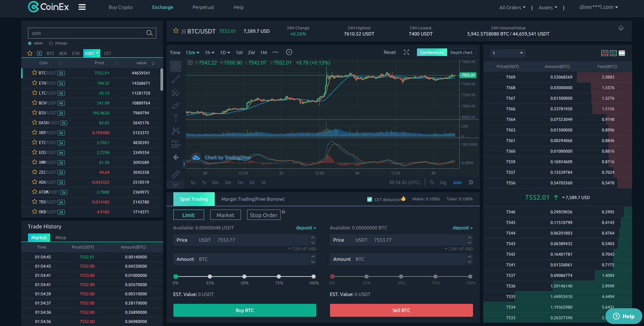
Task: Open the Assets dropdown
Action: (x=548, y=7)
